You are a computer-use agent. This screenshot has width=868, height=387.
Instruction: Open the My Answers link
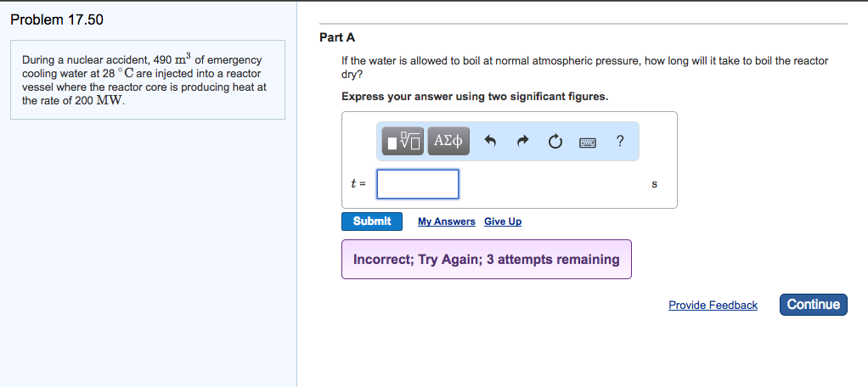[446, 222]
